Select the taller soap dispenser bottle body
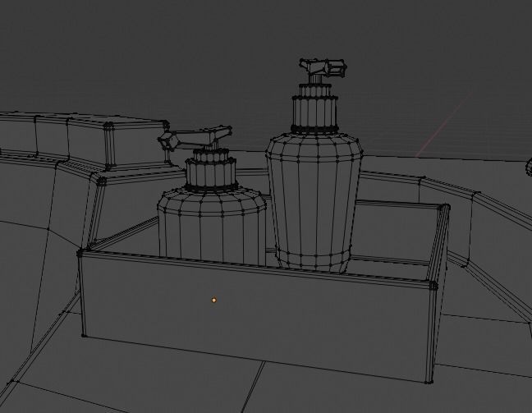This screenshot has width=532, height=413. tap(314, 202)
